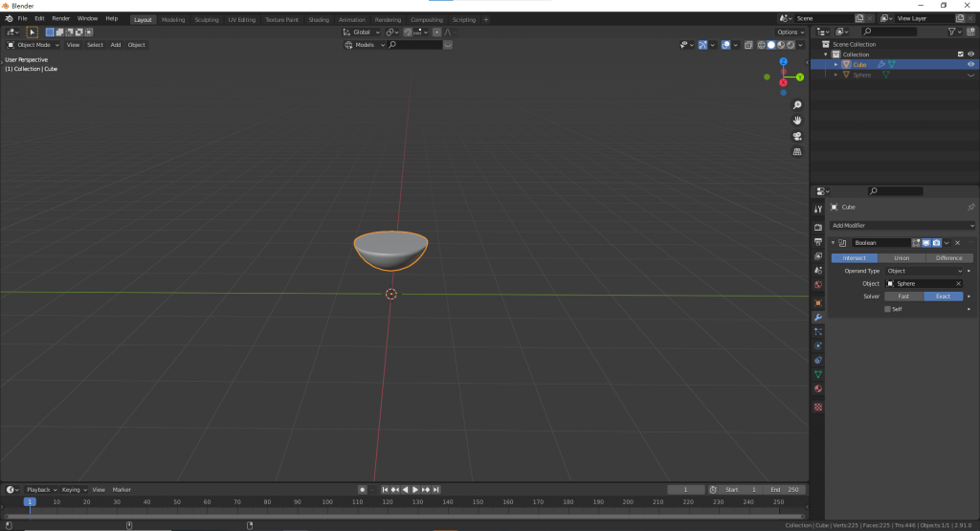
Task: Expand the Sphere tree item
Action: [835, 75]
